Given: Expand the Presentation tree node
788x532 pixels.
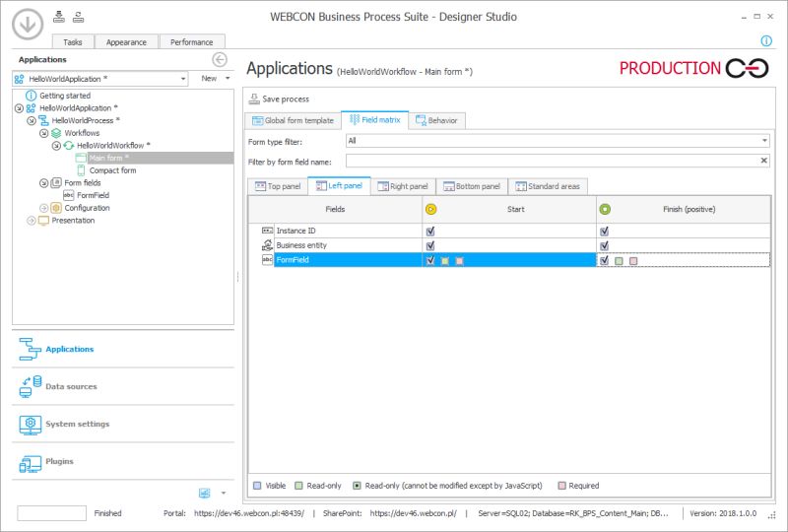Looking at the screenshot, I should [x=32, y=221].
